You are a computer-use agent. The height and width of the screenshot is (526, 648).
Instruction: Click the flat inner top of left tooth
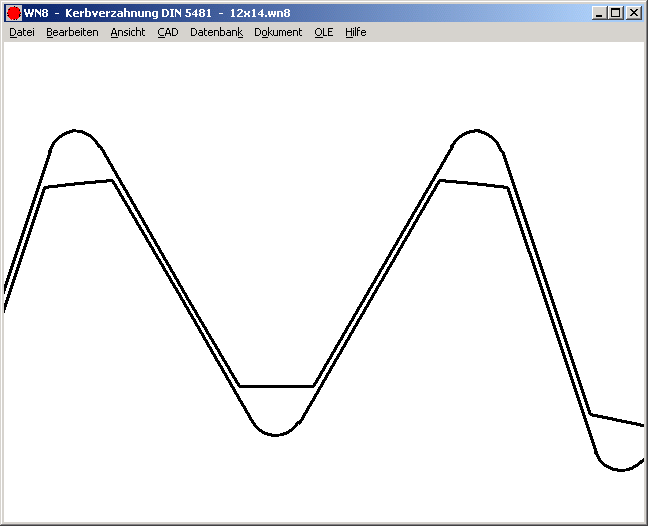79,184
